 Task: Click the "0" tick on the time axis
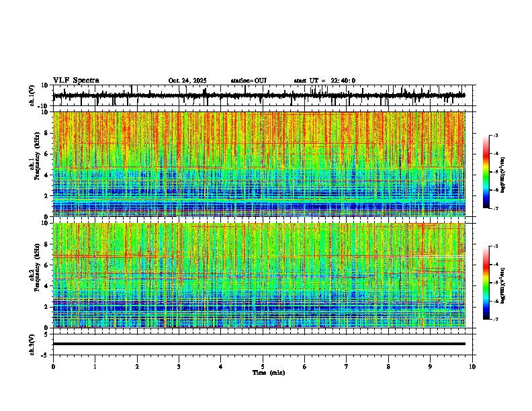(x=53, y=367)
